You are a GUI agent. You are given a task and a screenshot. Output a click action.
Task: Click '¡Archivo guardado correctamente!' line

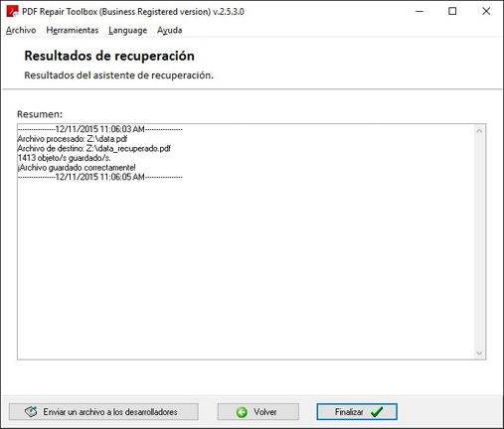77,168
